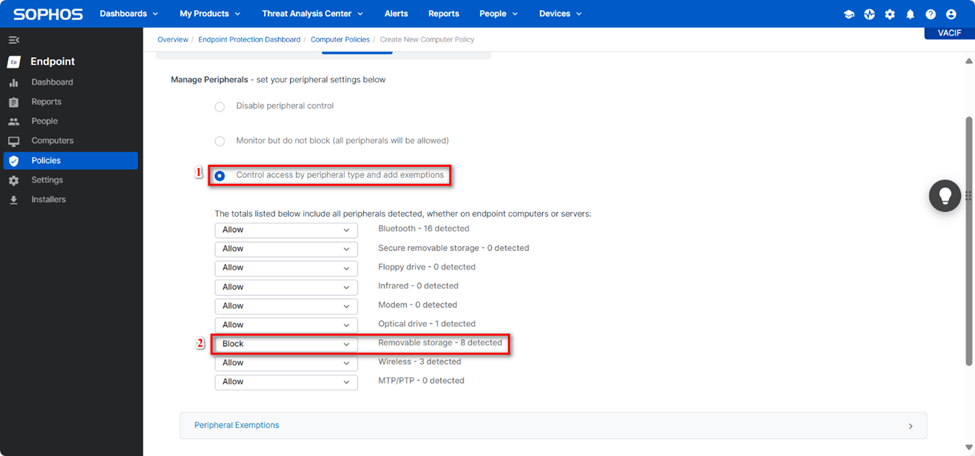This screenshot has height=456, width=975.
Task: Collapse the sidebar with the menu icon
Action: pos(13,40)
